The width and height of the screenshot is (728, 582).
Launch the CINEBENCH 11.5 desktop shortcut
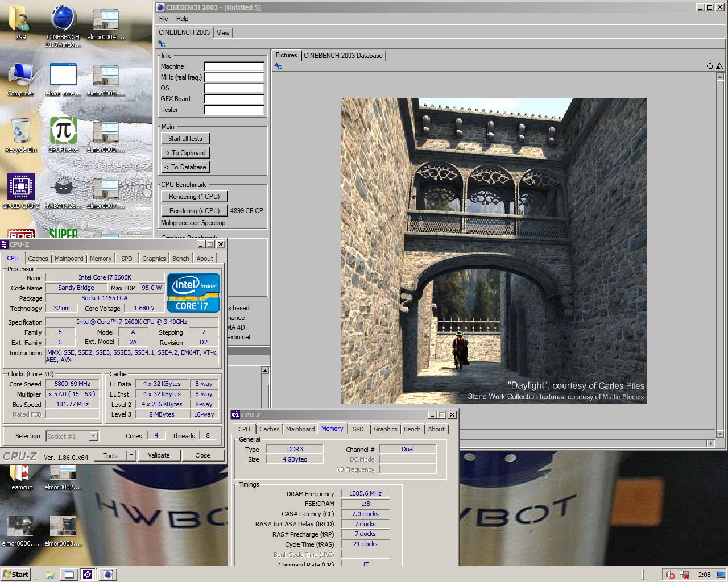(63, 25)
